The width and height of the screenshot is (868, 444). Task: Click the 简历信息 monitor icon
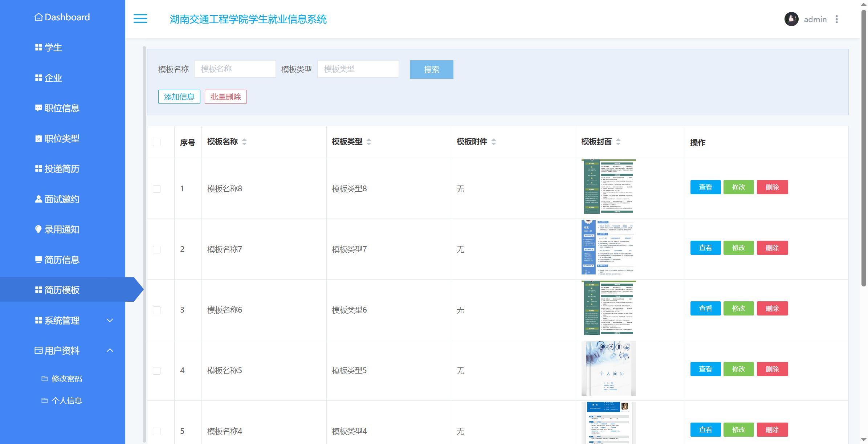pos(38,260)
